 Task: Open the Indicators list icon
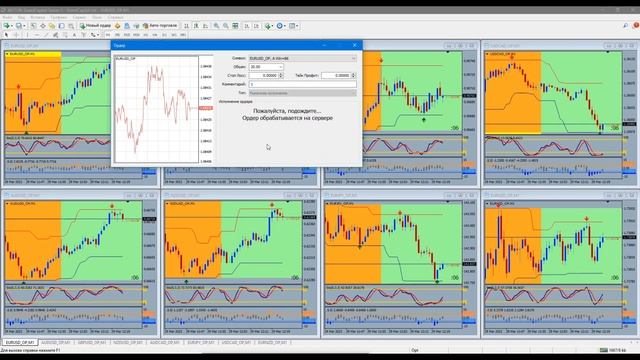coord(269,26)
